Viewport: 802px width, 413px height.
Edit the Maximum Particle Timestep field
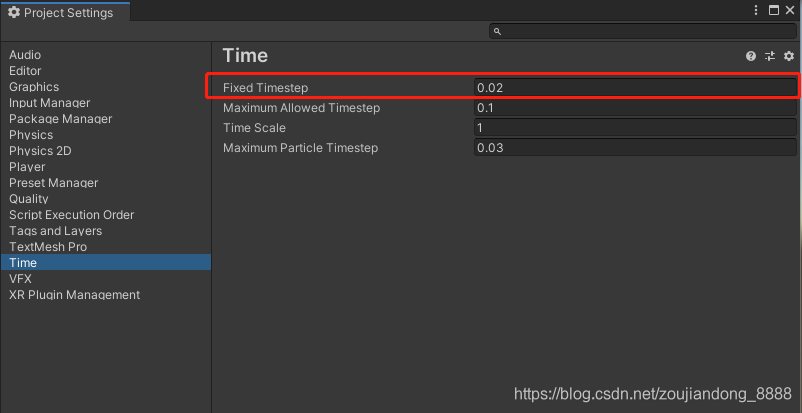[635, 148]
